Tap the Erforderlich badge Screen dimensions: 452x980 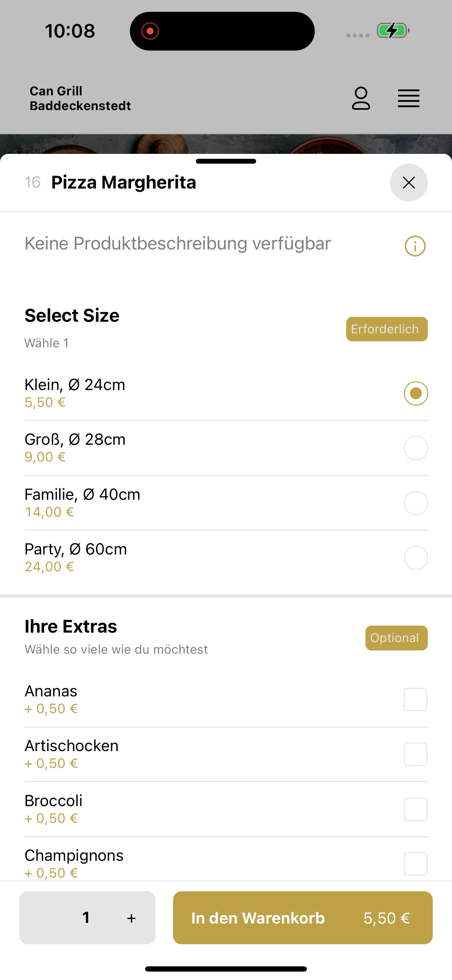(387, 329)
